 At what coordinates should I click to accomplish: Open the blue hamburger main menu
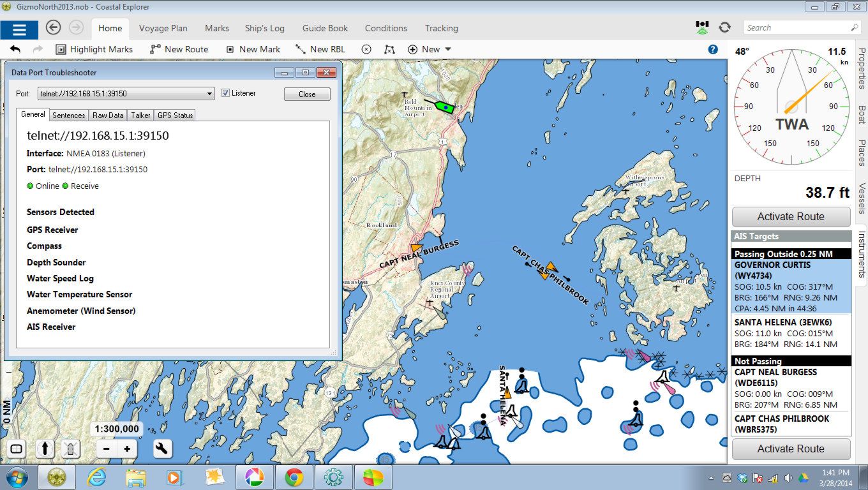(19, 29)
